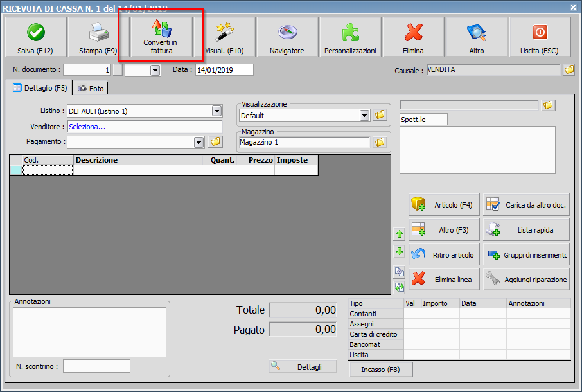The width and height of the screenshot is (582, 392).
Task: Open the Altro book search button
Action: point(477,37)
